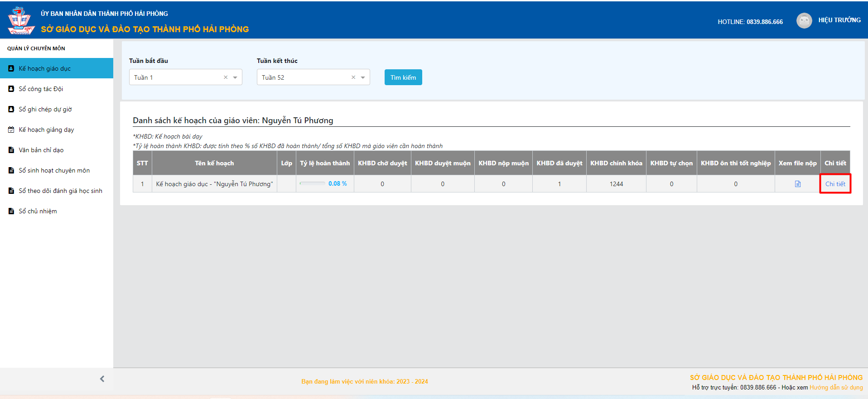The width and height of the screenshot is (868, 399).
Task: Click the 0.08 % completion progress bar
Action: pyautogui.click(x=313, y=184)
